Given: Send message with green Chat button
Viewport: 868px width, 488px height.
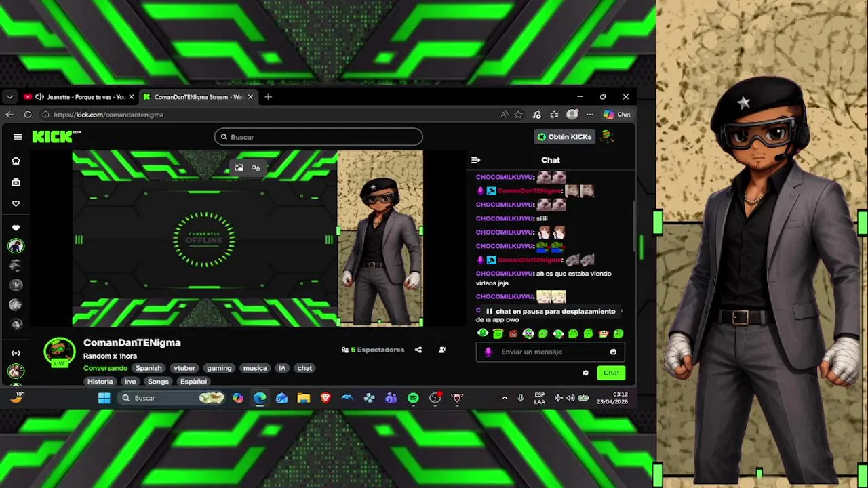Looking at the screenshot, I should [611, 373].
